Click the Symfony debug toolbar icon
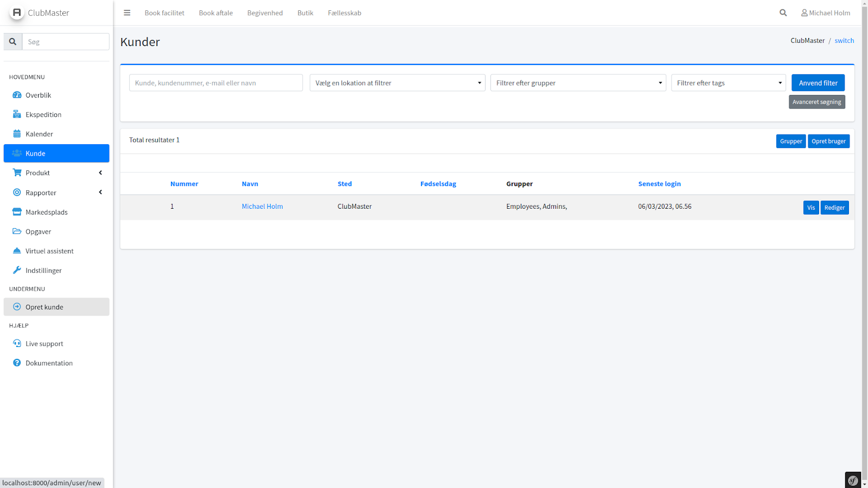Screen dimensions: 868x488 point(853,480)
